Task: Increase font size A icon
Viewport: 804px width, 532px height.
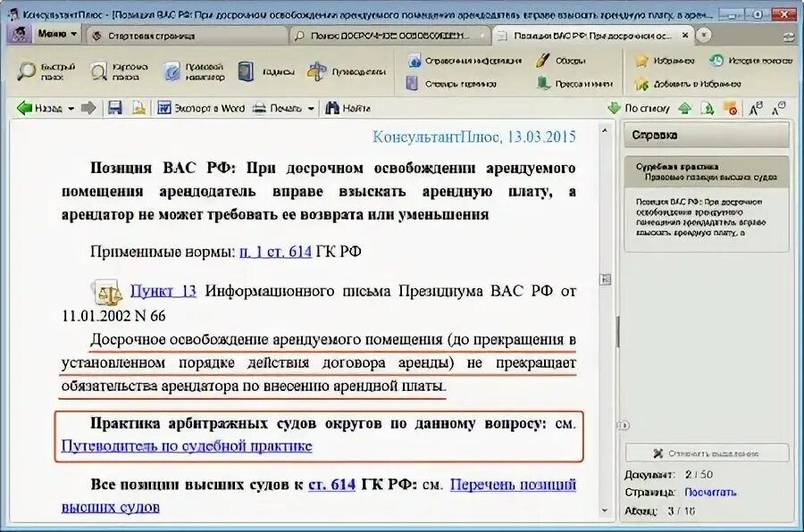Action: (x=756, y=108)
